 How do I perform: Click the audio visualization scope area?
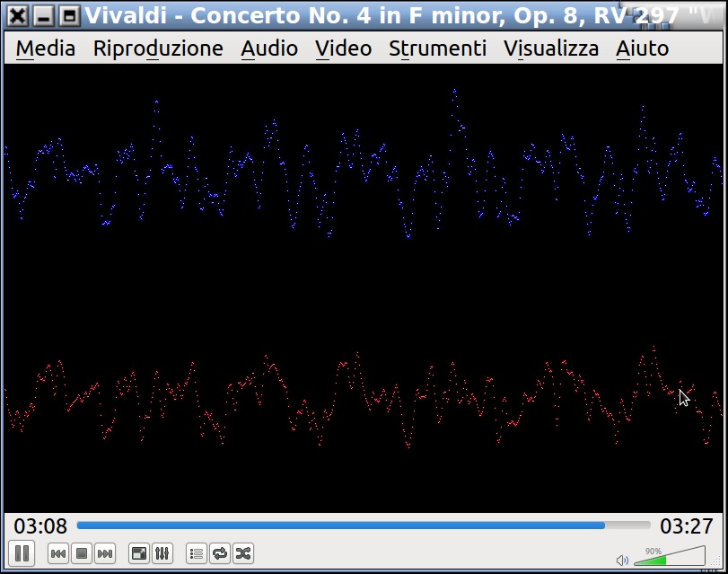(x=364, y=288)
